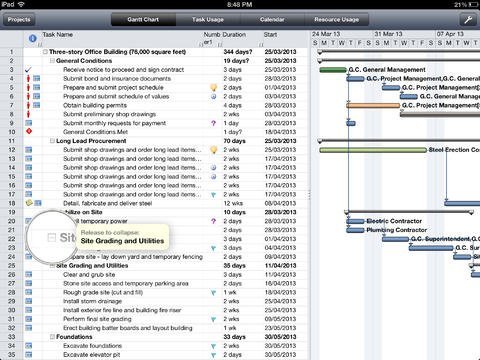Click the teal funnel icon in row 35
480x360 pixels.
tap(214, 355)
